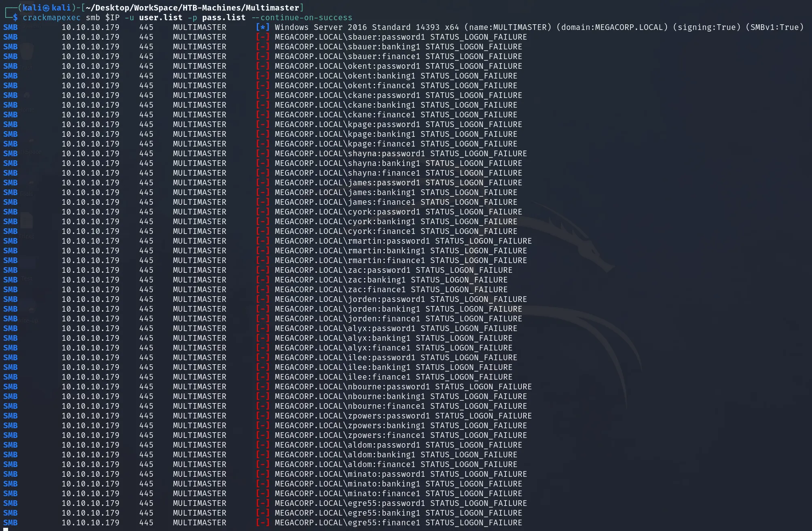Select the sbauer:password1 login failure line
Screen dimensions: 812x531
(401, 37)
